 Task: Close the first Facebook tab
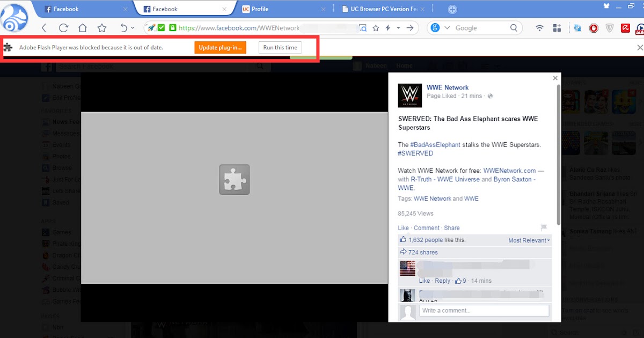tap(126, 9)
